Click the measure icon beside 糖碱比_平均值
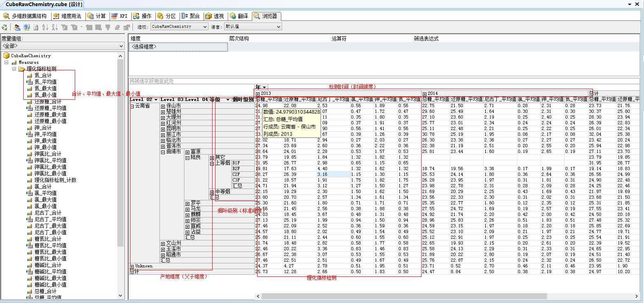644x303 pixels. 29,272
